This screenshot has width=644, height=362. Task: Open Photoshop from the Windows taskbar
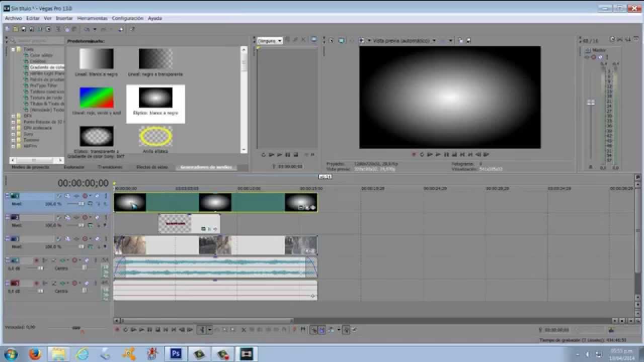[x=176, y=353]
